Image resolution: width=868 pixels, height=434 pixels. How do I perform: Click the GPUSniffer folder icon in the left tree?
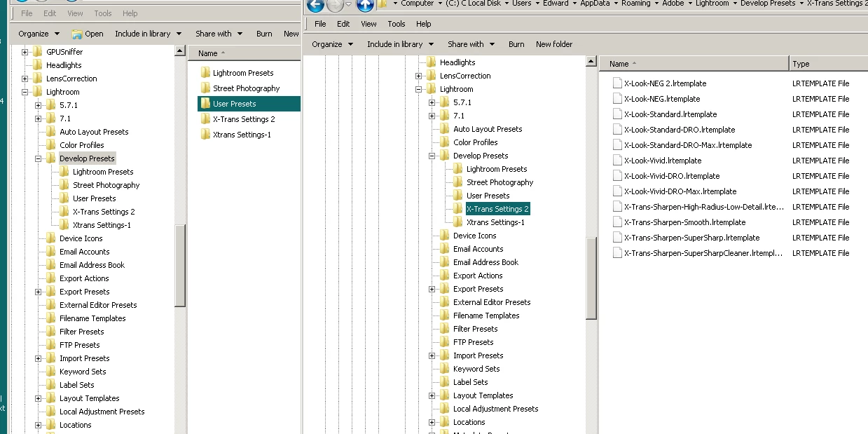38,52
